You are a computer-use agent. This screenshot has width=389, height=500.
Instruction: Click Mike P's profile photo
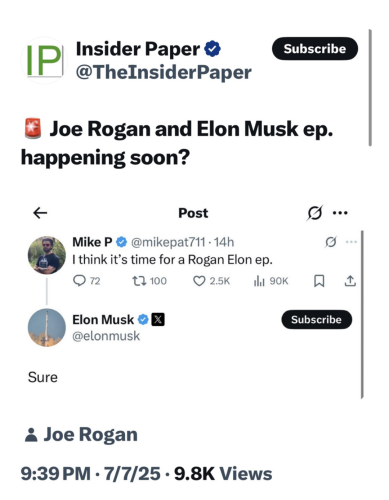[47, 255]
